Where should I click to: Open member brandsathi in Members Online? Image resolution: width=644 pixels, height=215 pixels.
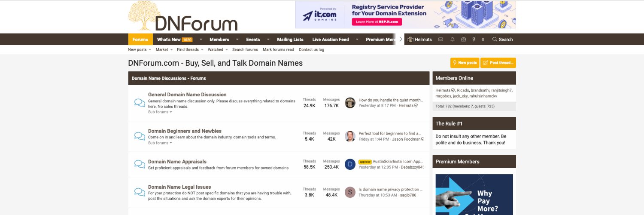[480, 90]
